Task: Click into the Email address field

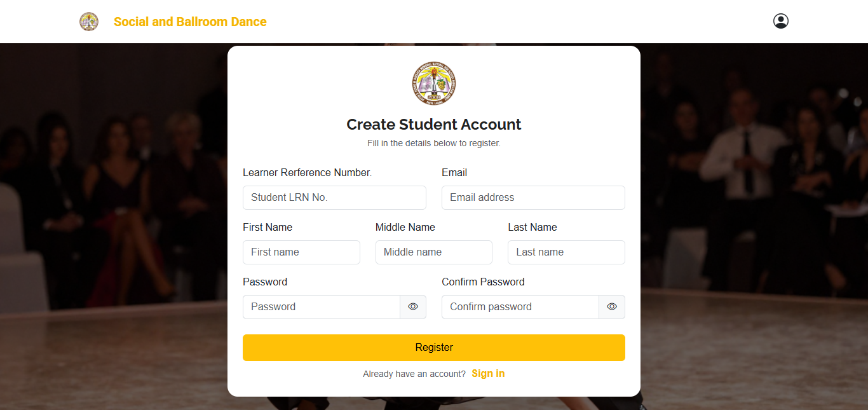Action: tap(533, 198)
